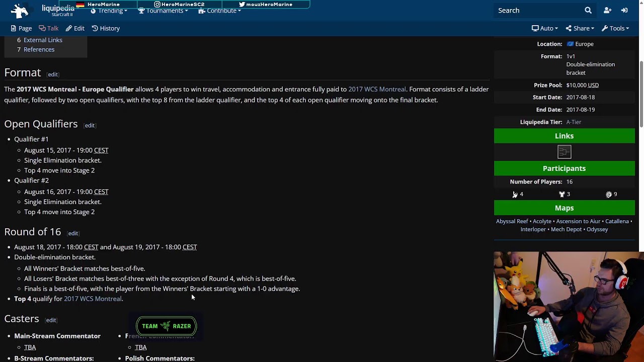Open the bracket link icon under Links
The image size is (644, 362).
(x=564, y=152)
